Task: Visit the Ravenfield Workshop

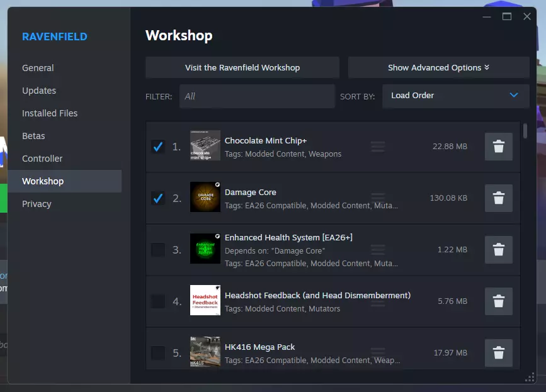Action: coord(242,67)
